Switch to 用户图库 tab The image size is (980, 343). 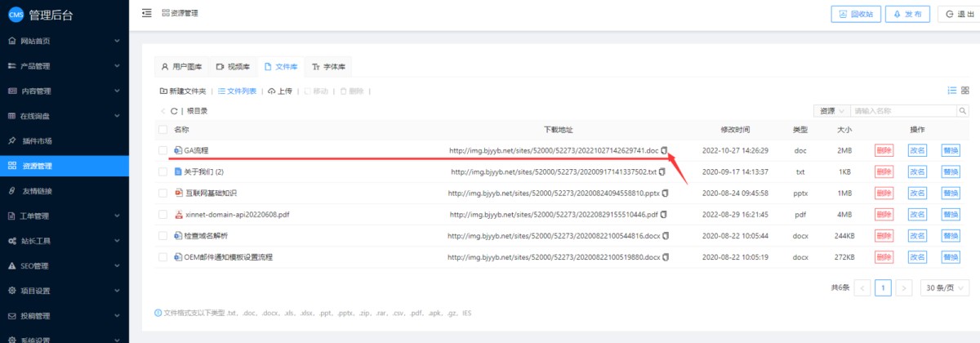tap(180, 66)
